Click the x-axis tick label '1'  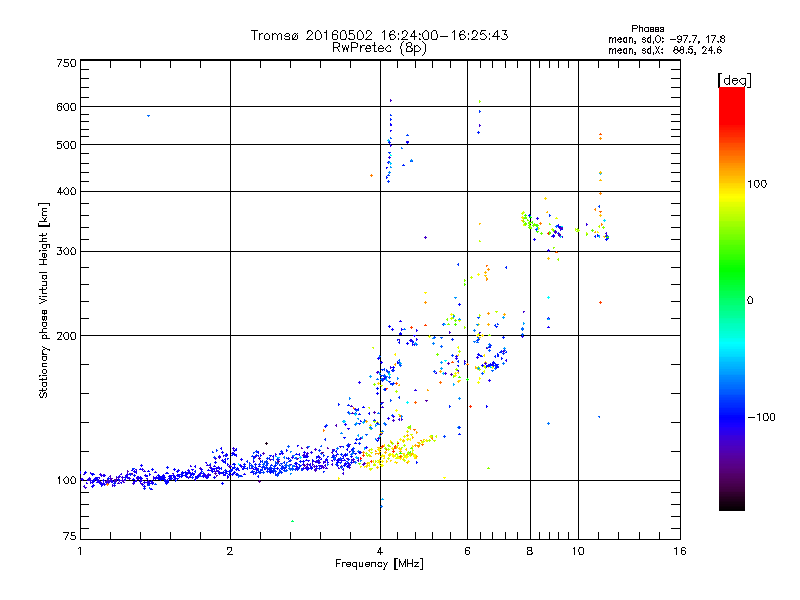[80, 551]
